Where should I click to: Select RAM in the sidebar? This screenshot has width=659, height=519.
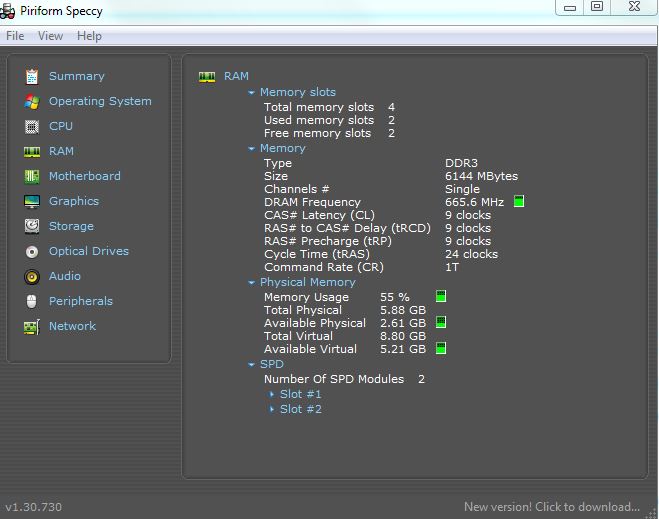coord(61,151)
